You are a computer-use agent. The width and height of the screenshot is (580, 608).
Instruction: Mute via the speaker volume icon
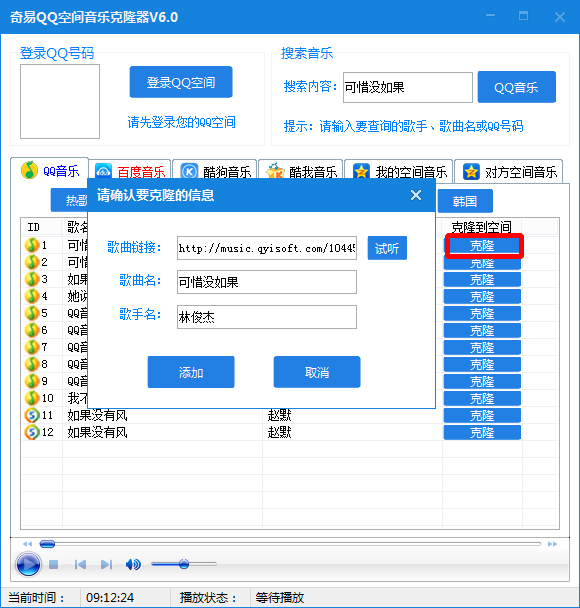133,565
